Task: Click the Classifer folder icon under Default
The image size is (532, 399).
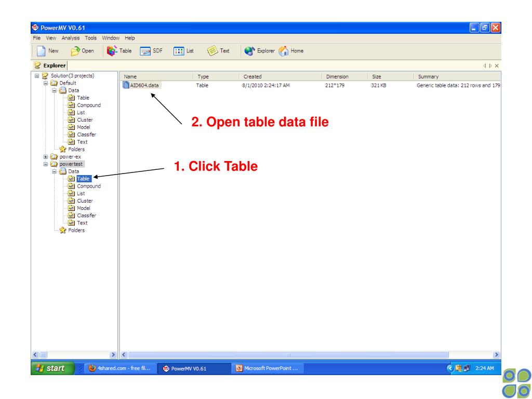Action: (71, 135)
